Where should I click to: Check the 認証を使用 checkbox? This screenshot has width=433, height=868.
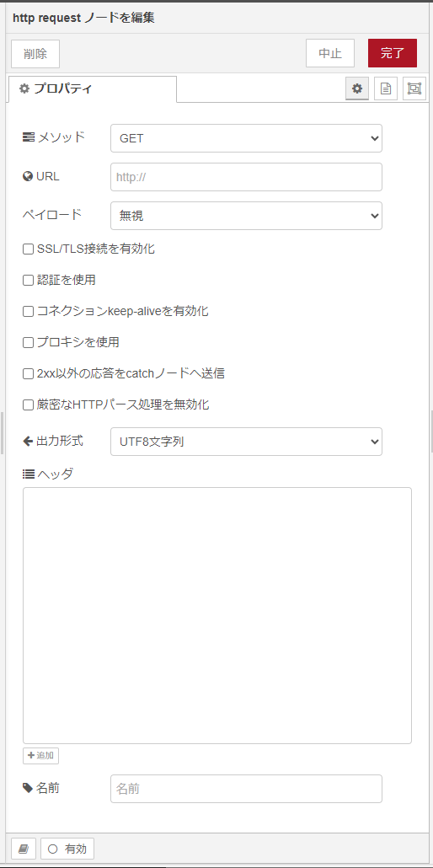click(x=29, y=280)
